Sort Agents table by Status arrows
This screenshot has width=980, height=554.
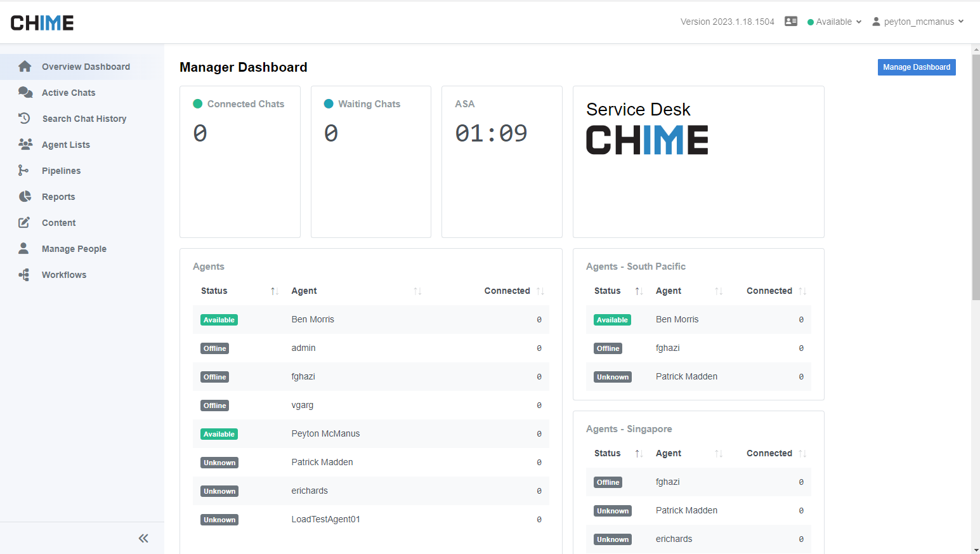[x=274, y=291]
